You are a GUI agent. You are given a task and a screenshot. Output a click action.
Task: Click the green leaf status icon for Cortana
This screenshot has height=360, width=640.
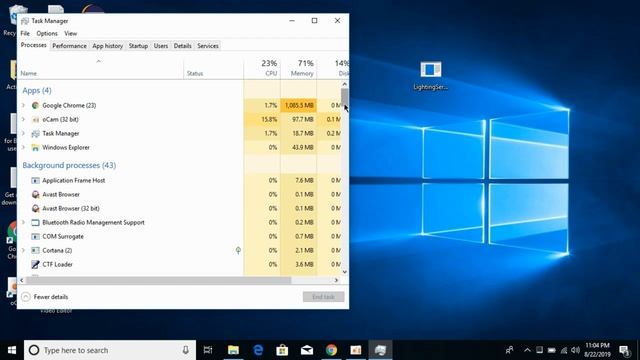(238, 250)
